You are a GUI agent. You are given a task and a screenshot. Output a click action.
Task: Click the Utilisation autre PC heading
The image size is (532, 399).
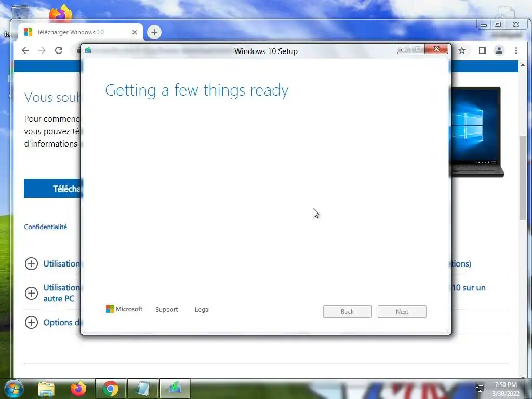point(61,293)
